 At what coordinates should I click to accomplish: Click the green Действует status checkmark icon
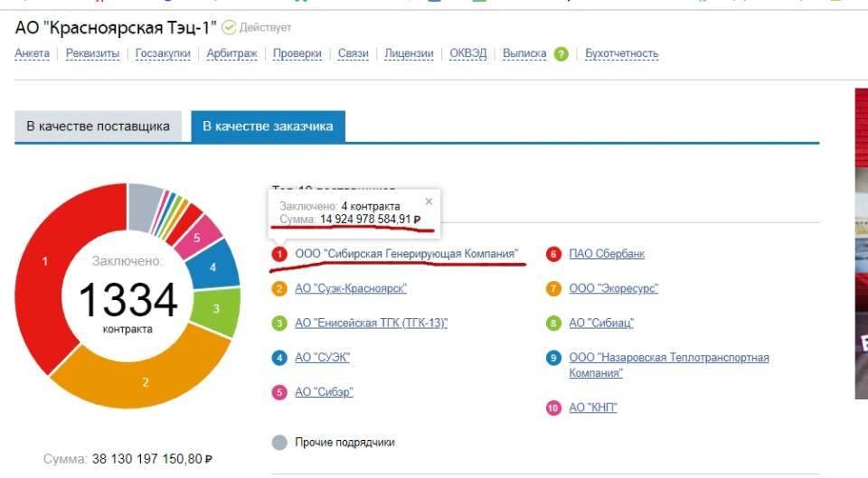point(229,27)
